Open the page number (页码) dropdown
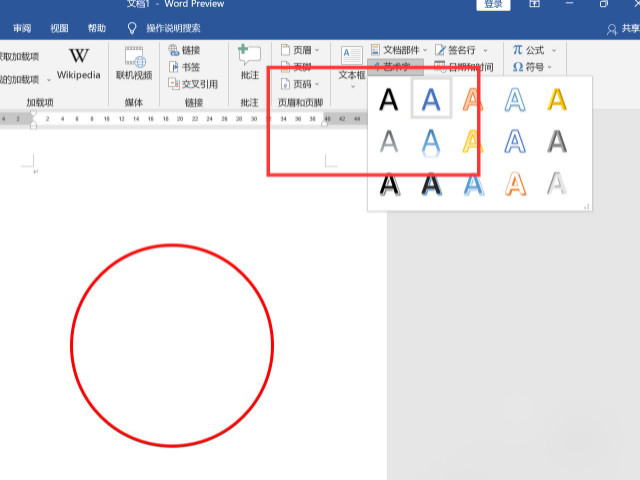 [x=300, y=84]
